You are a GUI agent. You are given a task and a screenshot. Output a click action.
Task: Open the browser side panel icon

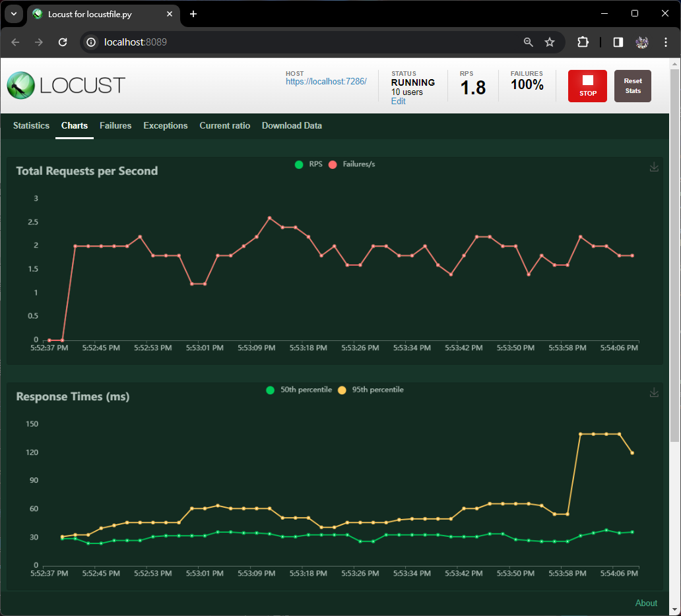618,42
